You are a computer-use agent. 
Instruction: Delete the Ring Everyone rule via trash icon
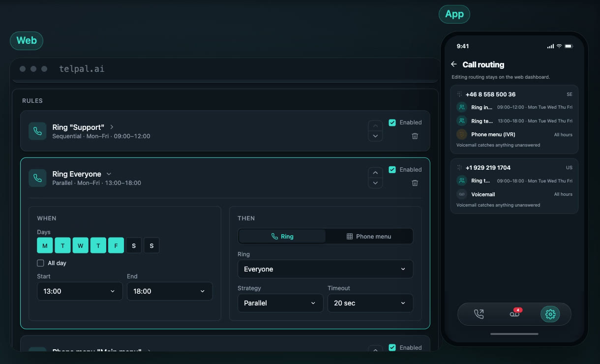(415, 183)
